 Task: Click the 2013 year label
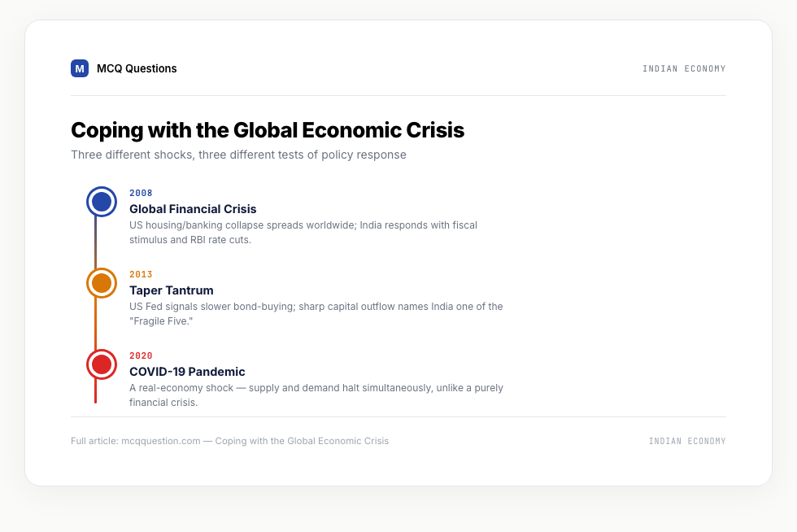pos(141,275)
